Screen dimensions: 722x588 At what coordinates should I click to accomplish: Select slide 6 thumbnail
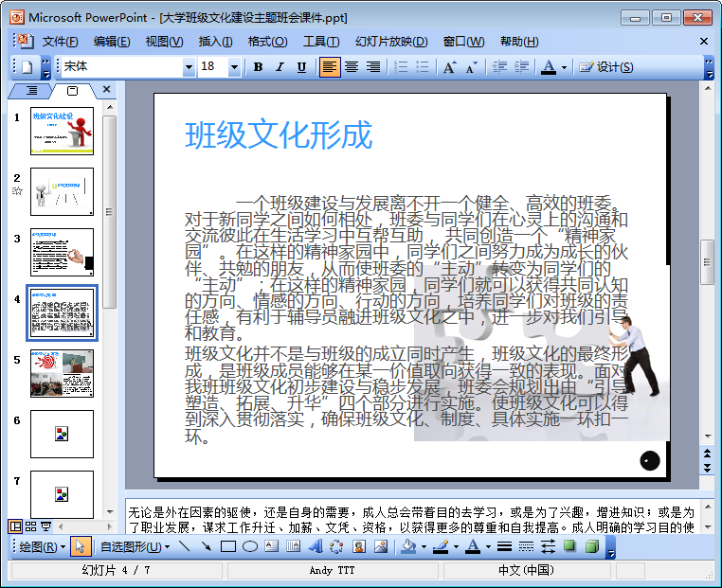tap(62, 434)
